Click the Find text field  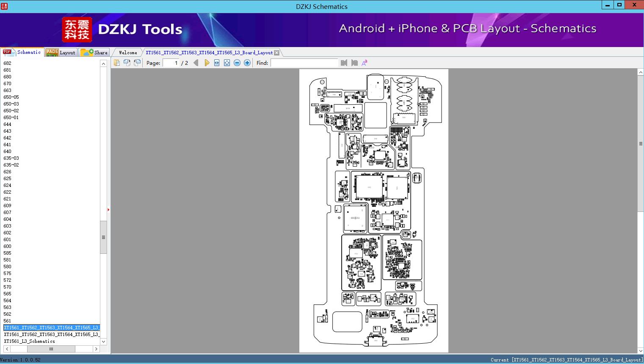[304, 63]
